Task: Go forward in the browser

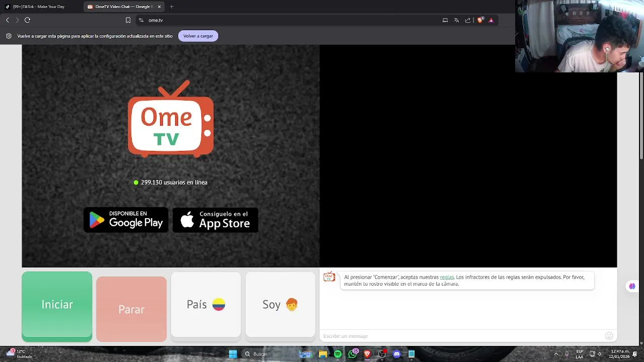Action: [17, 20]
